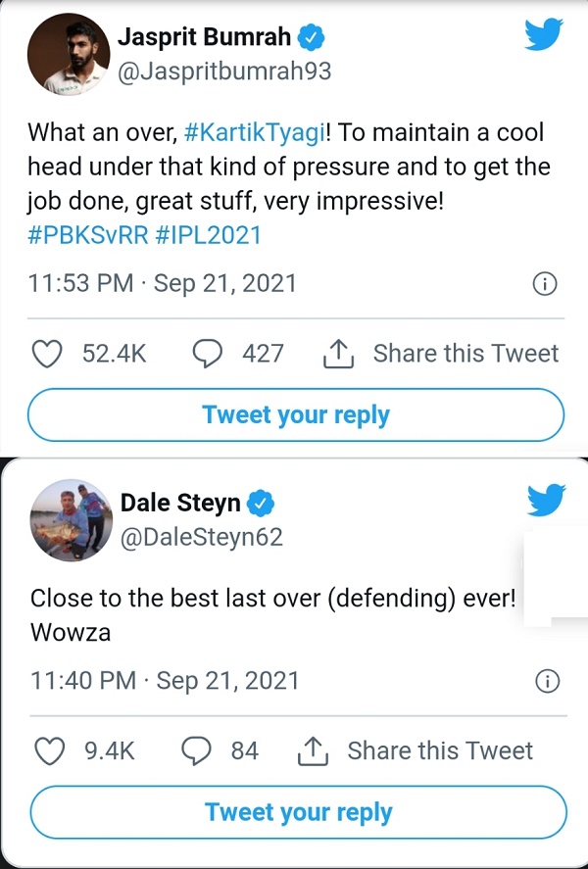Viewport: 588px width, 869px height.
Task: Click the info icon on Bumrah's tweet
Action: pos(545,283)
